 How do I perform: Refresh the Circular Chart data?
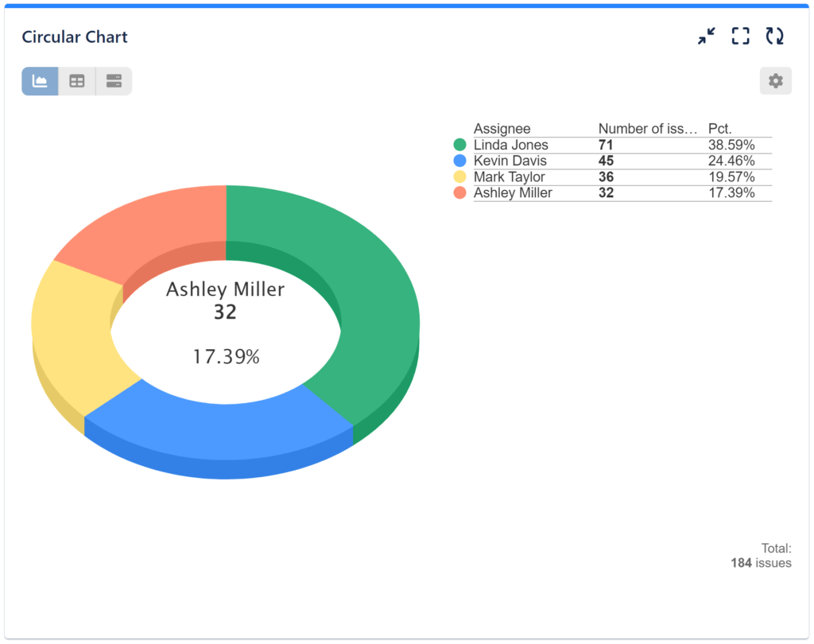click(x=773, y=35)
